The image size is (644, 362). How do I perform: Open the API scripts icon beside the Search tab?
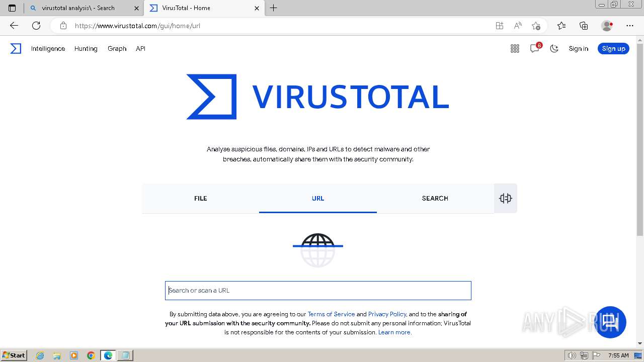[x=505, y=198]
